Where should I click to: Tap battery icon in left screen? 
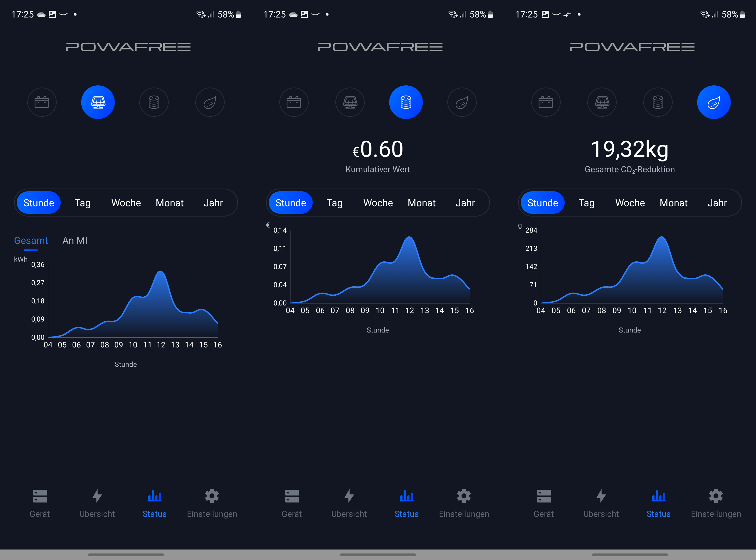coord(42,102)
